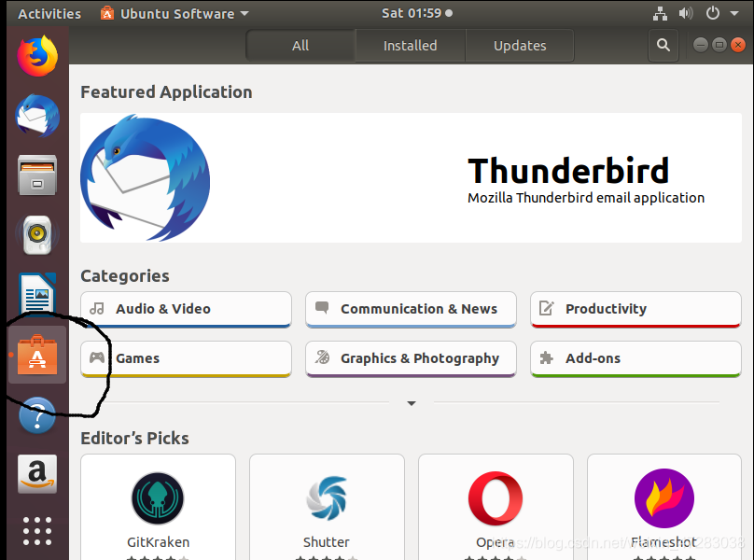754x560 pixels.
Task: Click the Flameshot app icon
Action: tap(664, 498)
